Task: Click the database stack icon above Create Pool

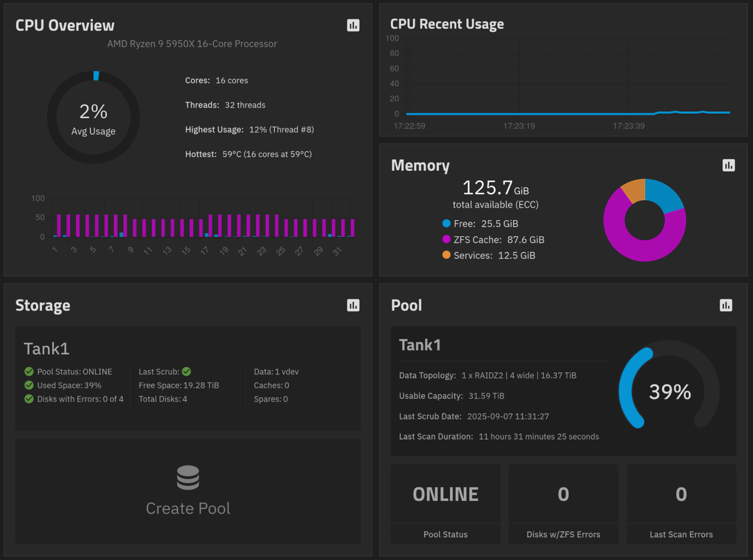Action: pyautogui.click(x=188, y=477)
